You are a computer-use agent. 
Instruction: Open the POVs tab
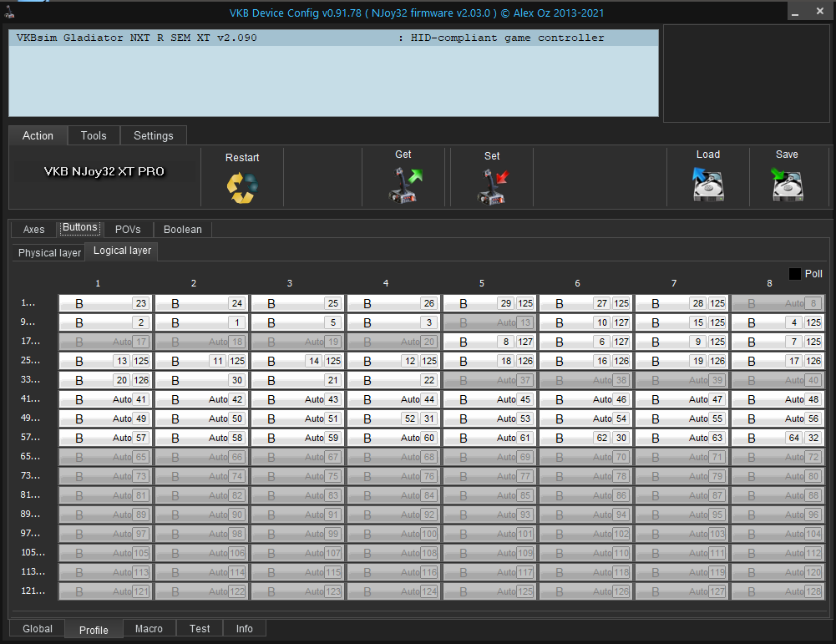[128, 230]
